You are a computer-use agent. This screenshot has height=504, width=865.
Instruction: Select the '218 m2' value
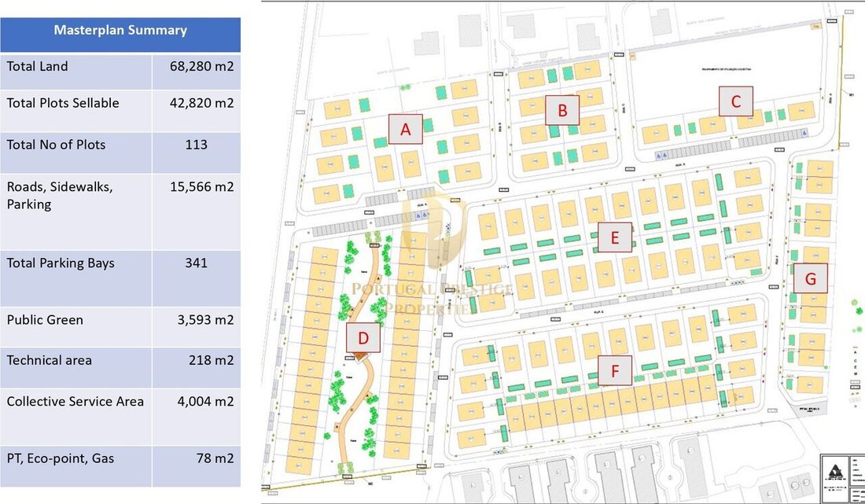(212, 361)
